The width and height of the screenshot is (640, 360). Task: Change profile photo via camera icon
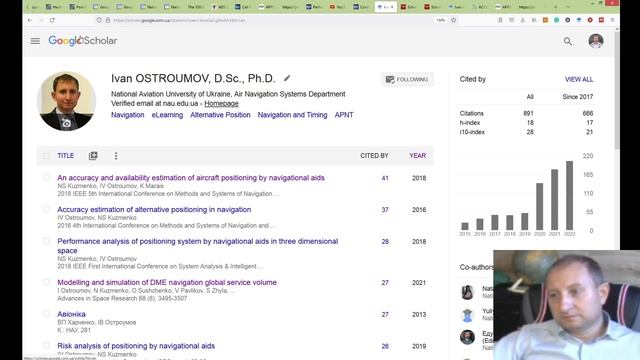coord(67,123)
